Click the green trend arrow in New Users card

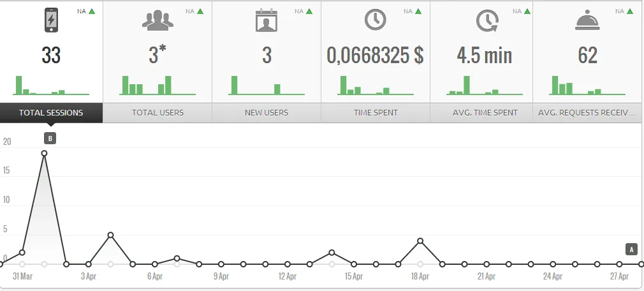click(x=309, y=11)
